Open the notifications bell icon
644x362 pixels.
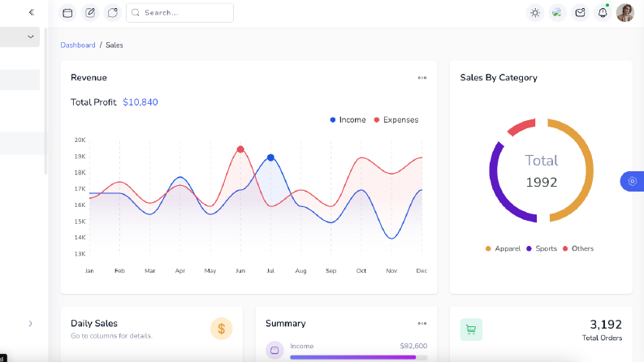coord(603,13)
